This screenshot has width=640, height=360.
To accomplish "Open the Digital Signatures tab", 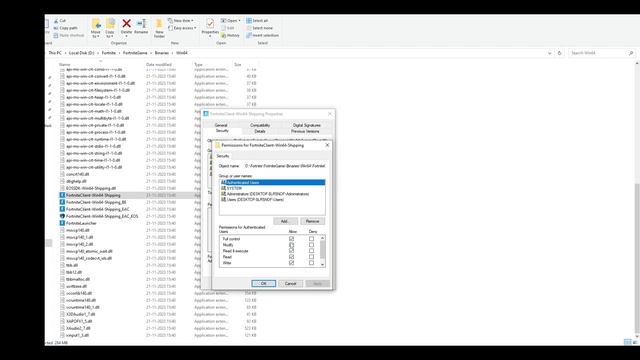I will pyautogui.click(x=307, y=125).
